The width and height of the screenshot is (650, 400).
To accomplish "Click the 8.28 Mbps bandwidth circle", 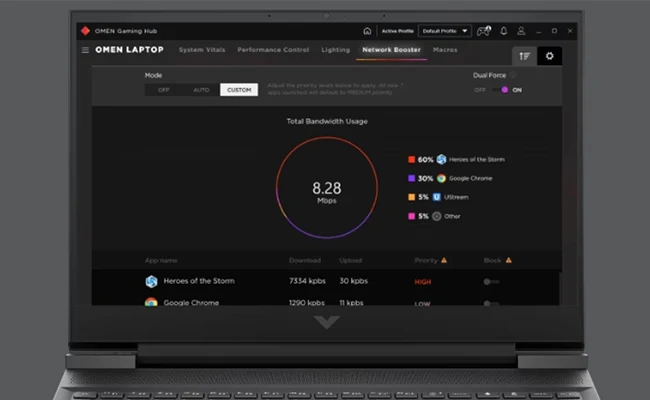I will (327, 188).
